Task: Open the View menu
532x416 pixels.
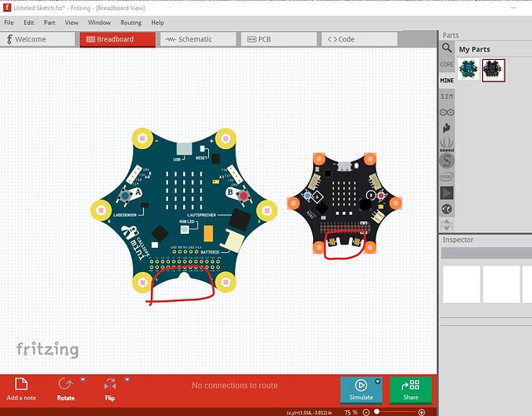Action: (72, 22)
